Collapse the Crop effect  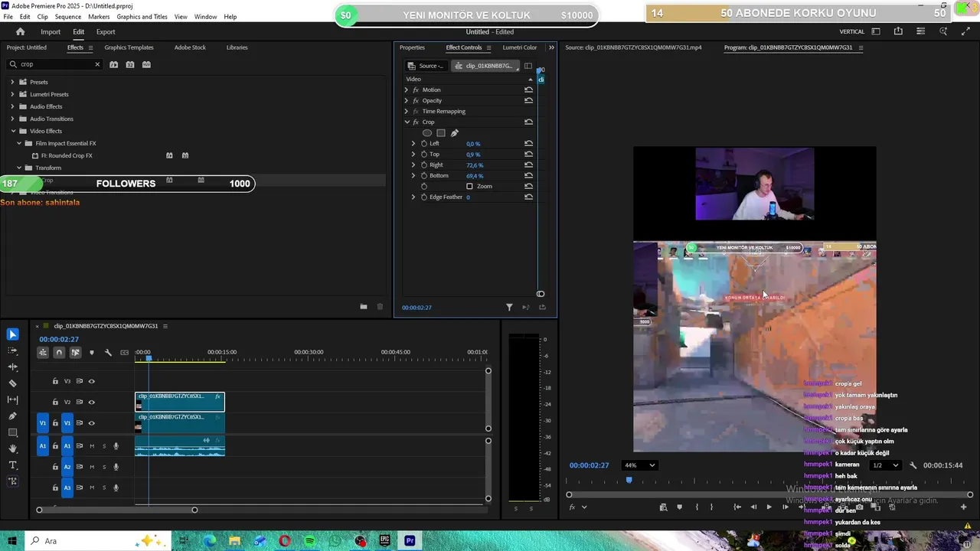(x=407, y=122)
